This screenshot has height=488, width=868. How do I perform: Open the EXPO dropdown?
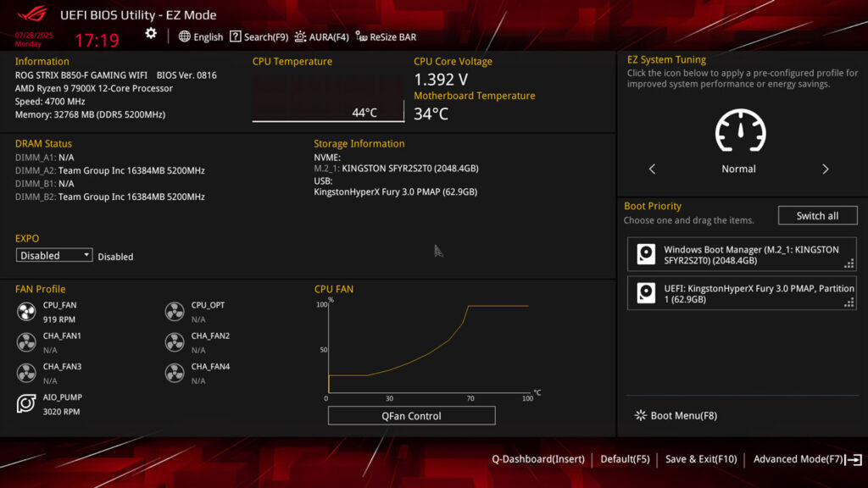click(53, 255)
